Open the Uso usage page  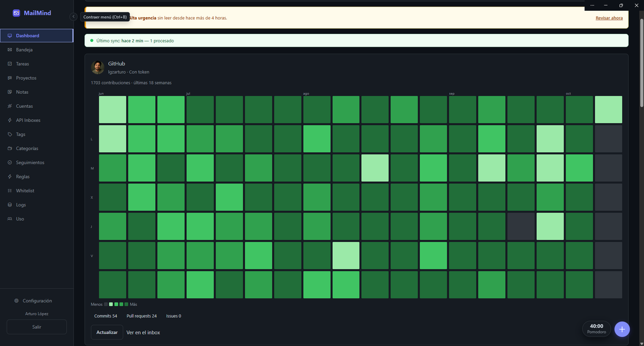click(36, 219)
